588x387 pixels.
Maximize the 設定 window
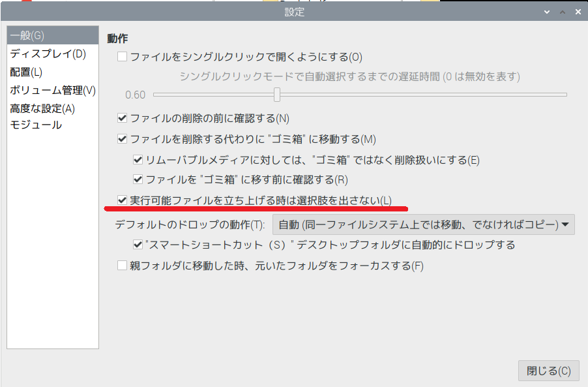pyautogui.click(x=563, y=12)
